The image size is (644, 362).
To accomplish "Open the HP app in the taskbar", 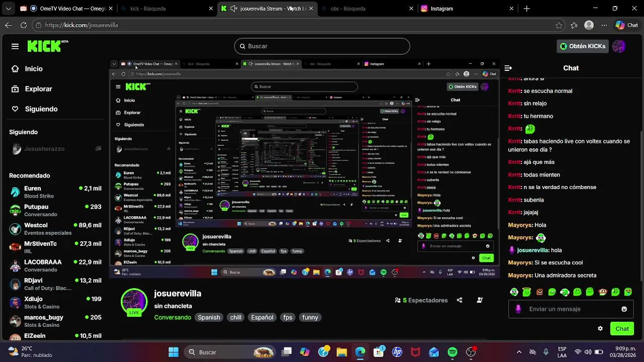I will tap(397, 352).
